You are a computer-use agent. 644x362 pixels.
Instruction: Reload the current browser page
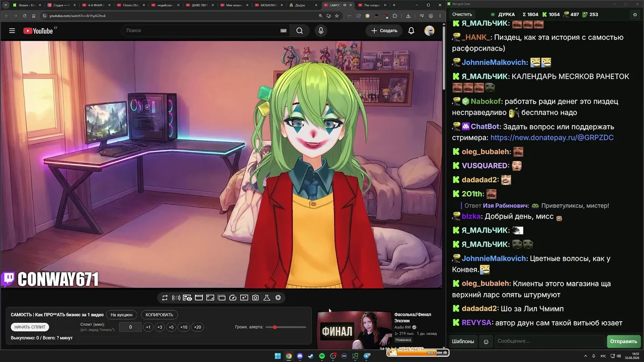[x=25, y=16]
